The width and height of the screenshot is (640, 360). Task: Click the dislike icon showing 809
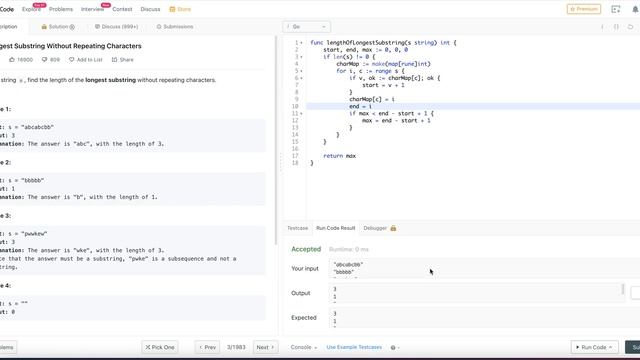click(x=44, y=60)
